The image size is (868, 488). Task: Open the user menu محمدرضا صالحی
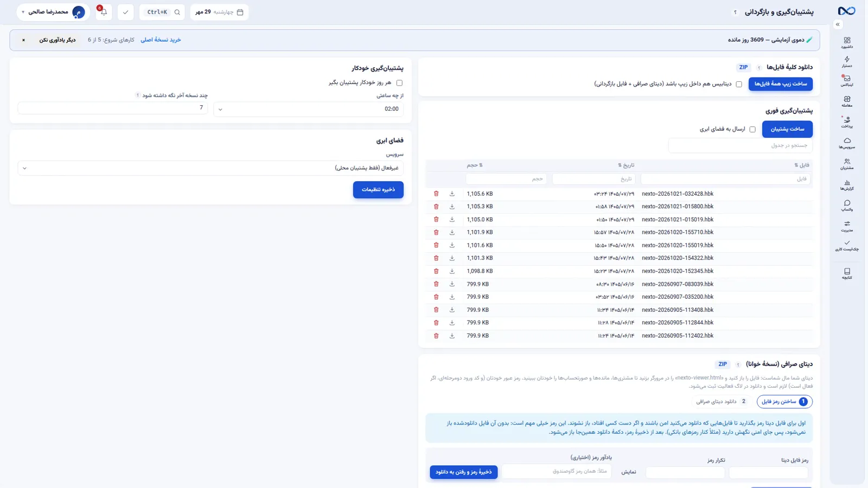tap(53, 12)
